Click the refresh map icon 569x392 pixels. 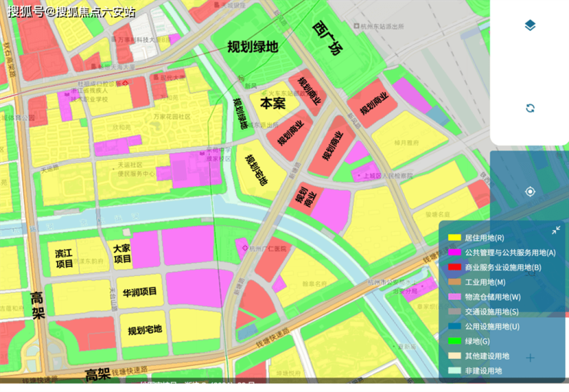point(530,108)
